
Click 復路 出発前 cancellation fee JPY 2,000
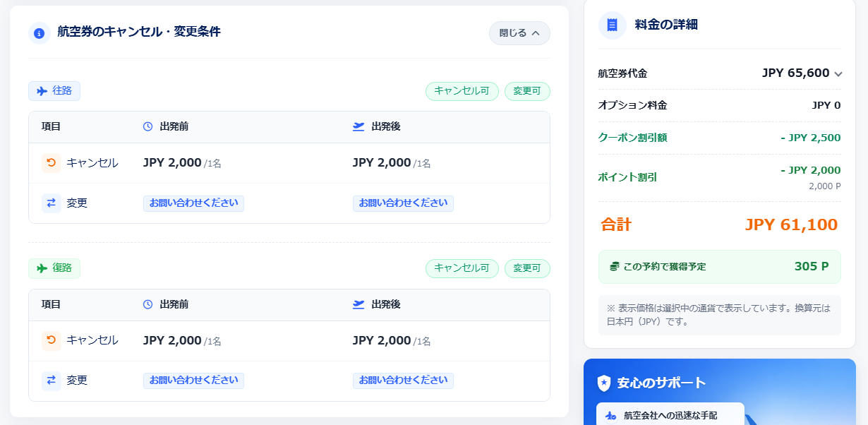click(x=172, y=340)
